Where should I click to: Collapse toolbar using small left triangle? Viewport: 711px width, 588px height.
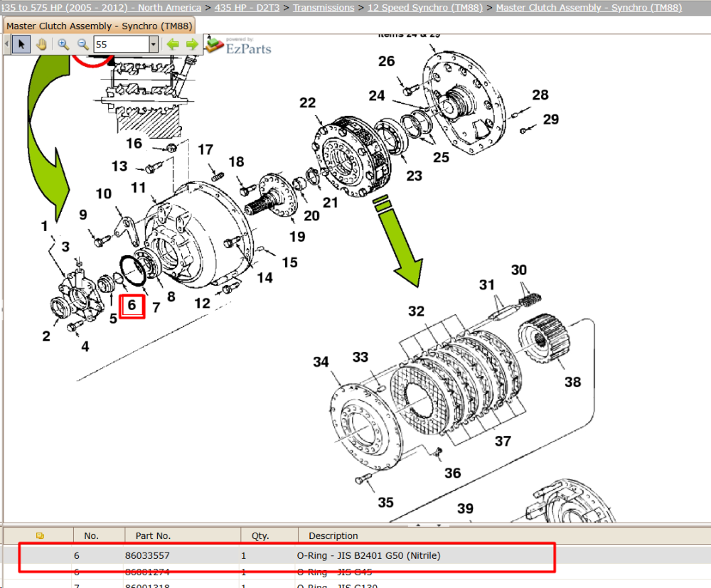pyautogui.click(x=7, y=44)
